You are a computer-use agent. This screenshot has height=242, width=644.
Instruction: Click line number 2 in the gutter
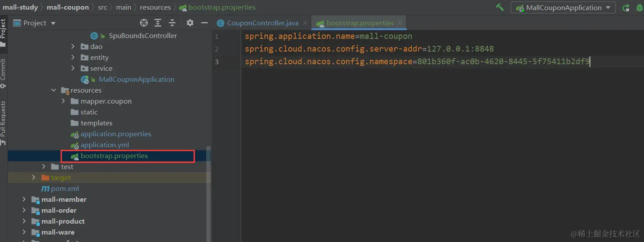click(x=217, y=49)
